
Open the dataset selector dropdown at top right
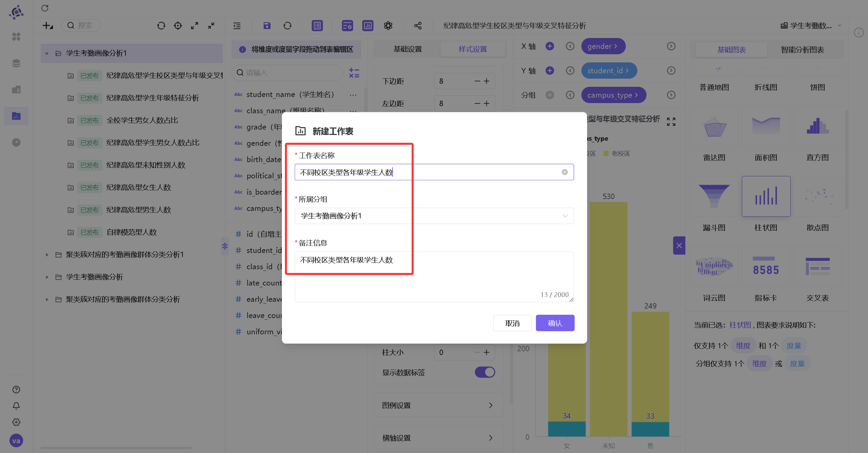point(811,25)
